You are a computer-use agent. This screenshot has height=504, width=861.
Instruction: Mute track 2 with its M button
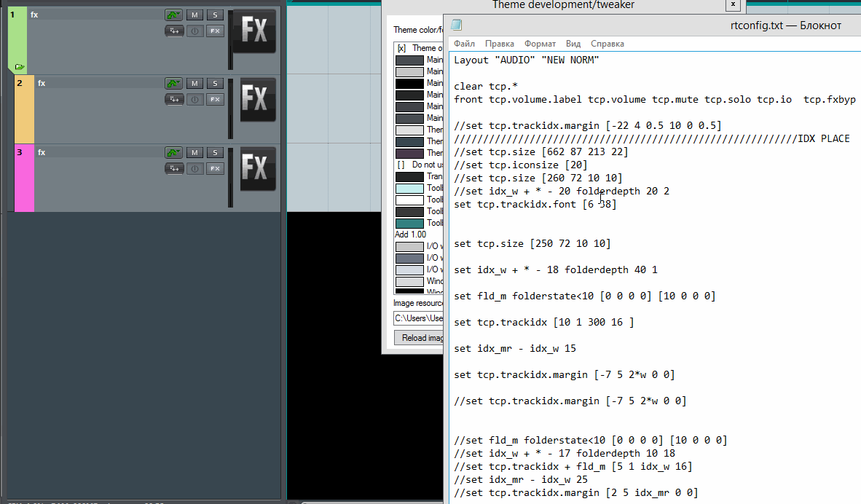(x=194, y=84)
